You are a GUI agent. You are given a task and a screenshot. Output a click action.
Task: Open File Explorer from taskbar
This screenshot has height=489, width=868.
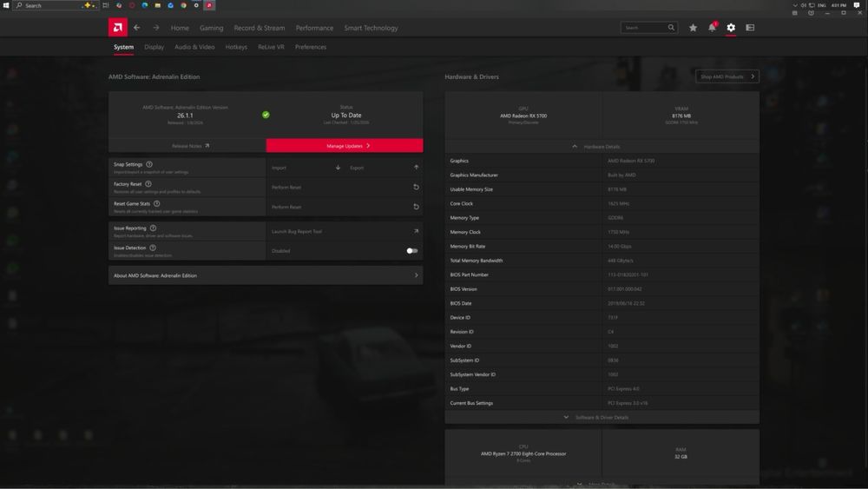[x=158, y=5]
